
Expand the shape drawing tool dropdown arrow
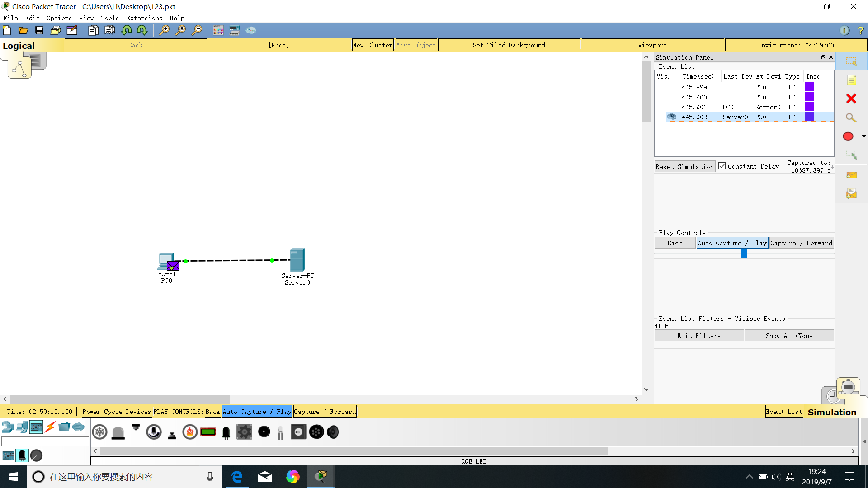864,136
